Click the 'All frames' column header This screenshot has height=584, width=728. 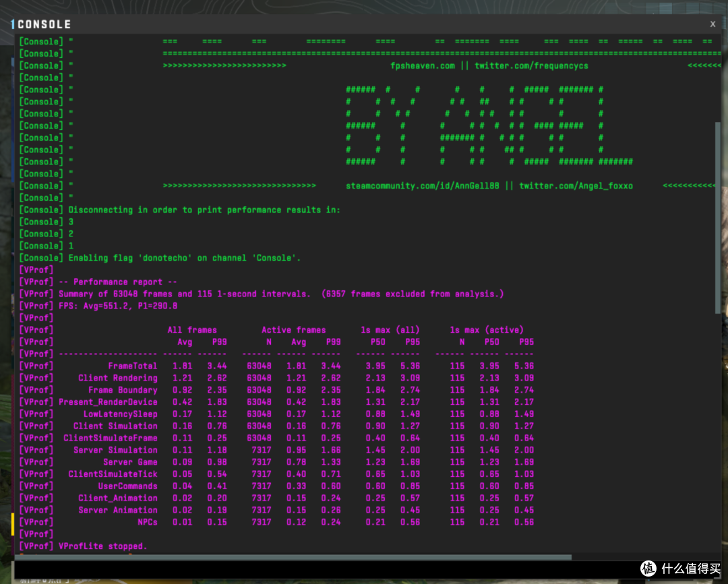[x=192, y=330]
